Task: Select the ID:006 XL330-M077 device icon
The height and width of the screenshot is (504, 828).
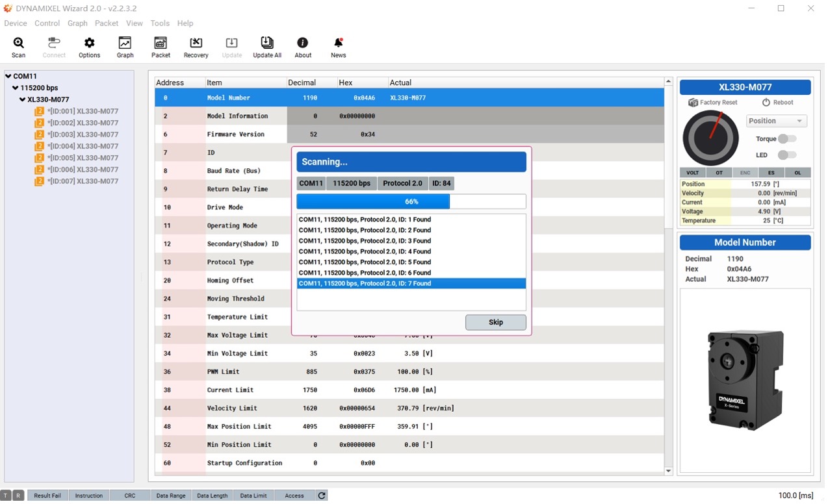Action: coord(39,170)
